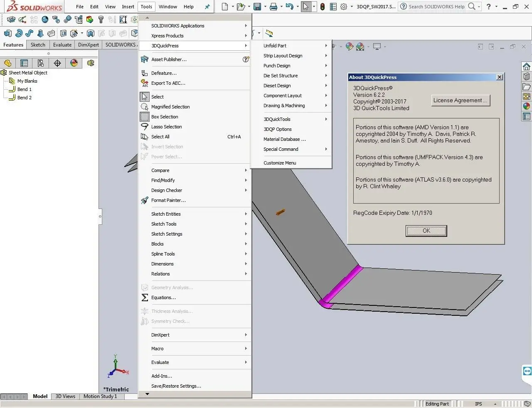The image size is (532, 408).
Task: Switch to the Evaluate tab
Action: tap(62, 45)
